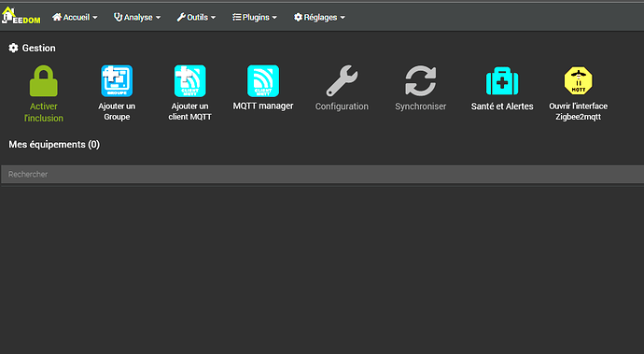
Task: Click the Synchroniser text label
Action: (420, 106)
